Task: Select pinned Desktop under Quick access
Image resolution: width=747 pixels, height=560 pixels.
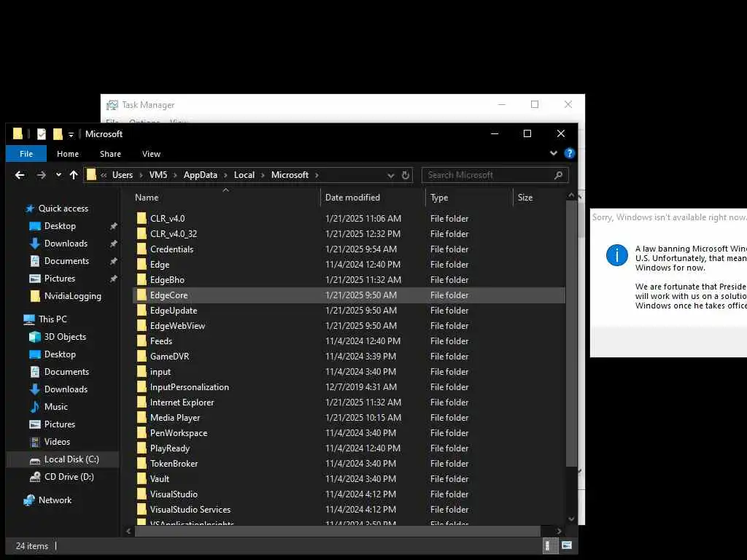Action: point(60,226)
